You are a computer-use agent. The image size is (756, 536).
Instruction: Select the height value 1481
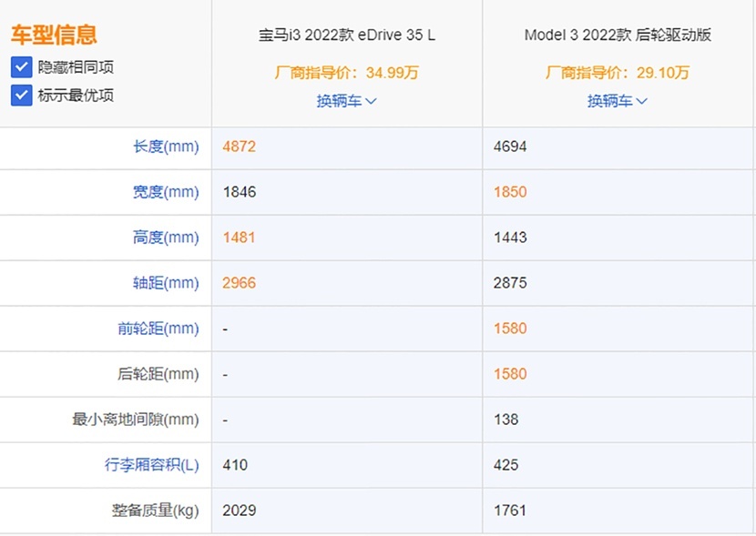coord(240,238)
